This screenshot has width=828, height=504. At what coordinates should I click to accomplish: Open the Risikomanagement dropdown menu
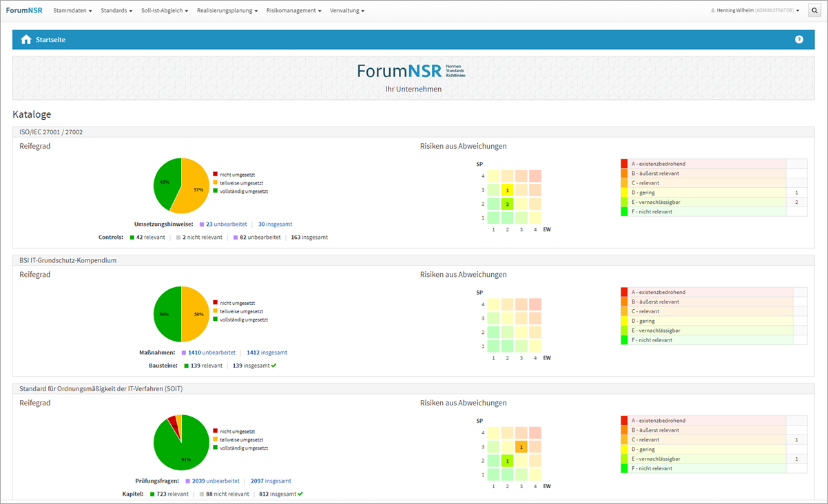click(293, 11)
